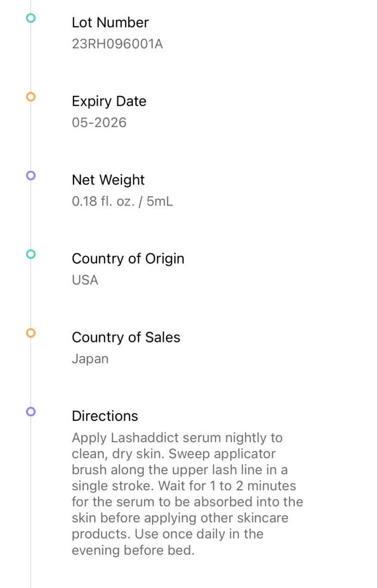The width and height of the screenshot is (378, 588).
Task: Select the orange dot beside Country of Sales
Action: pos(31,333)
